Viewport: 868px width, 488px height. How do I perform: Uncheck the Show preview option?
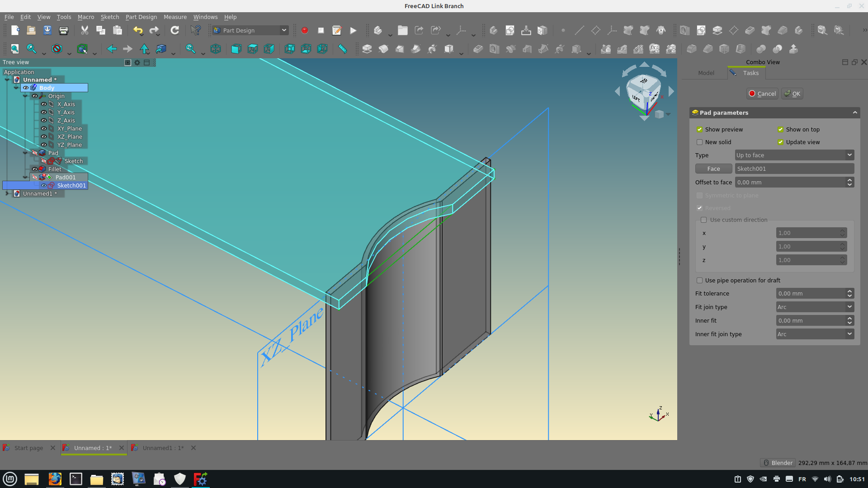coord(700,129)
